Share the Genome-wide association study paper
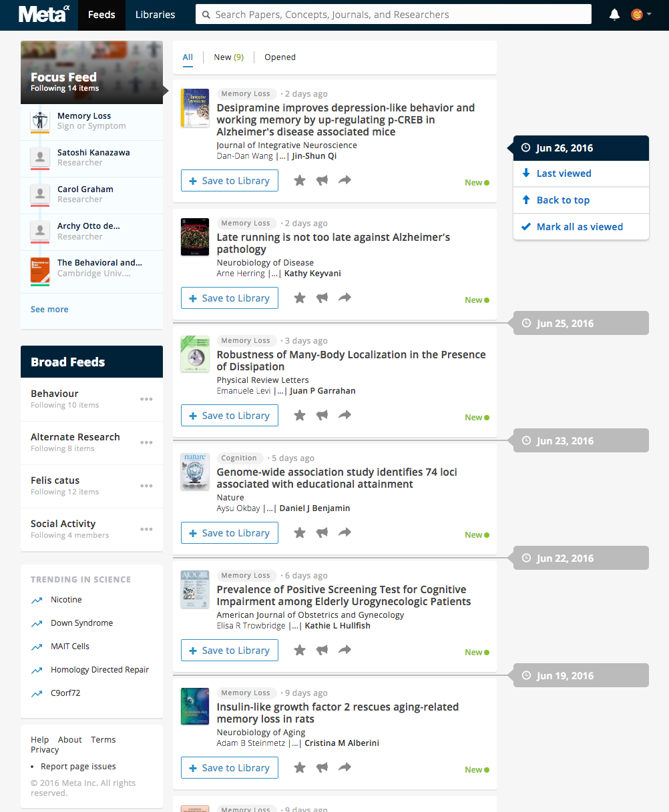The height and width of the screenshot is (812, 669). coord(345,532)
